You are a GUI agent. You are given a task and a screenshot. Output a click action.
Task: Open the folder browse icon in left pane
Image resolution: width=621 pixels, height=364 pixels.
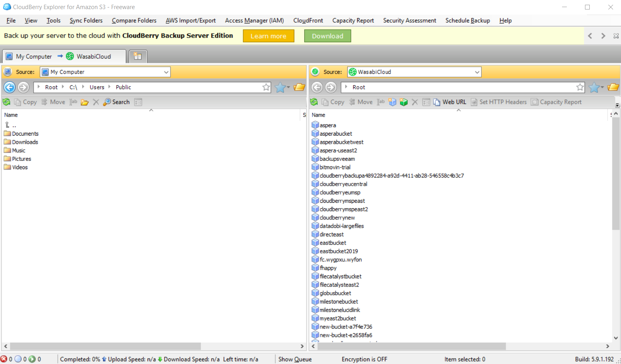299,87
